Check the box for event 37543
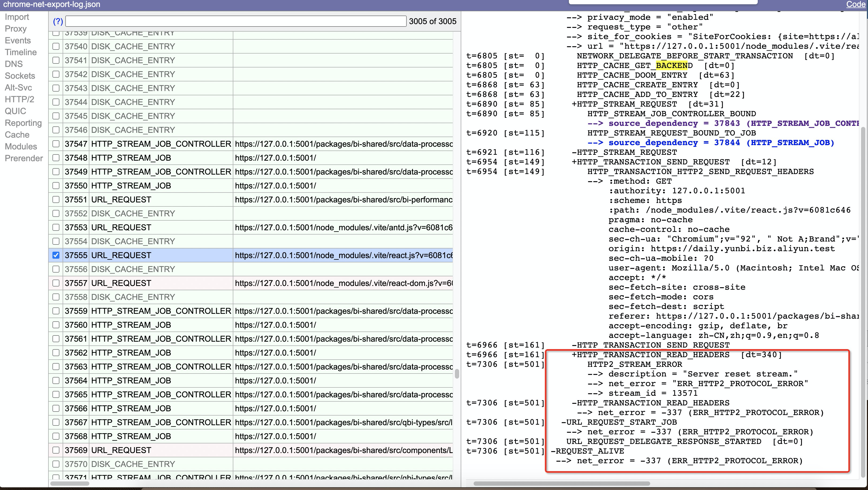This screenshot has width=868, height=490. point(56,88)
